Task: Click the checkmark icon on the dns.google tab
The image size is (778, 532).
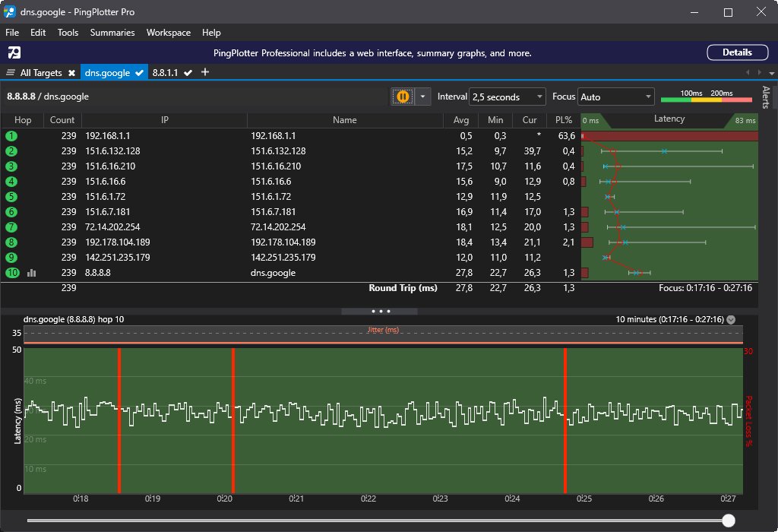Action: coord(140,73)
